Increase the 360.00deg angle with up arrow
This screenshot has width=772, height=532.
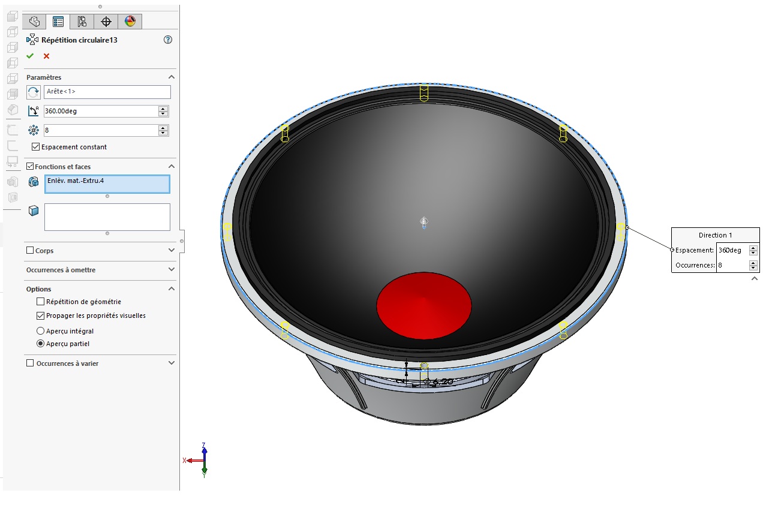(x=163, y=109)
